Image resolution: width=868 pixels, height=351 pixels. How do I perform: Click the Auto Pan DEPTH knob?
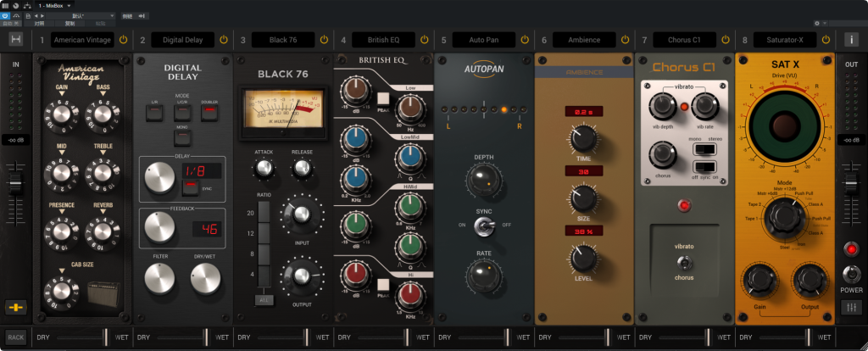(x=484, y=180)
